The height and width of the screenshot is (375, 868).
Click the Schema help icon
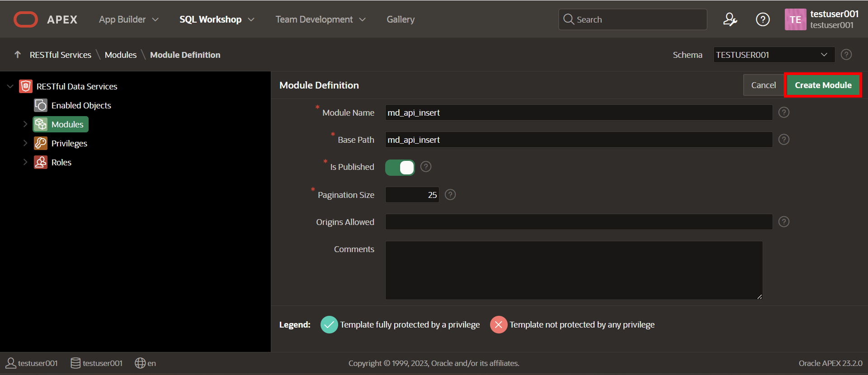click(x=846, y=55)
